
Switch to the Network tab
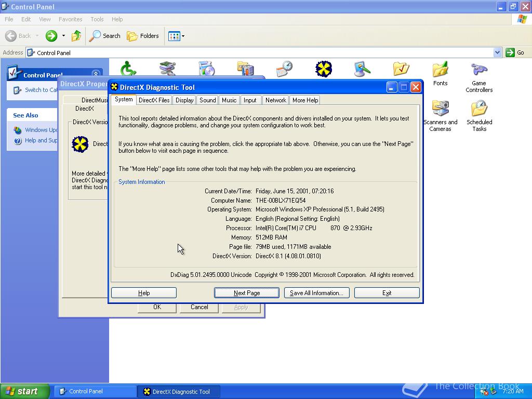(275, 100)
